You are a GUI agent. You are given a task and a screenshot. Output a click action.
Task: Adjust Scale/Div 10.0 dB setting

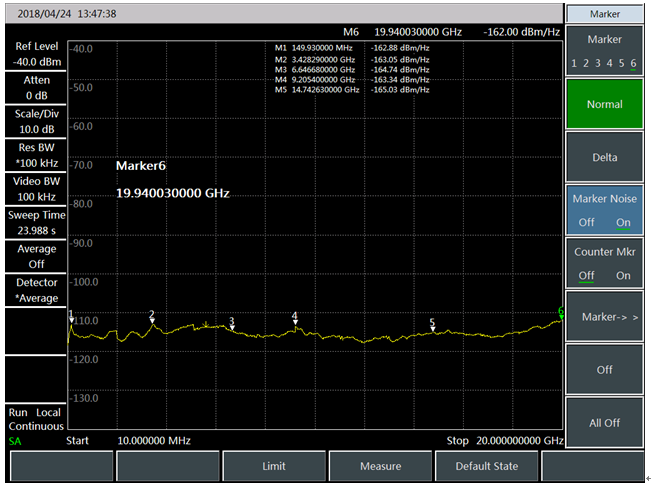36,121
